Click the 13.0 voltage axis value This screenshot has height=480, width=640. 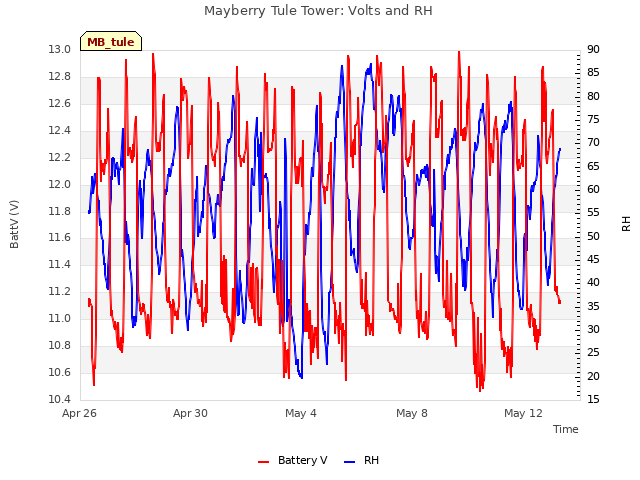click(59, 49)
